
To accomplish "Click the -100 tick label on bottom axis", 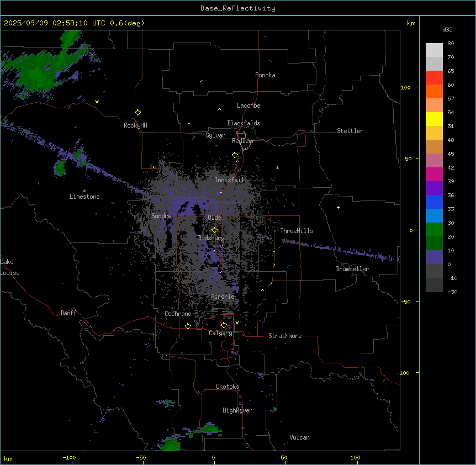I will point(69,457).
